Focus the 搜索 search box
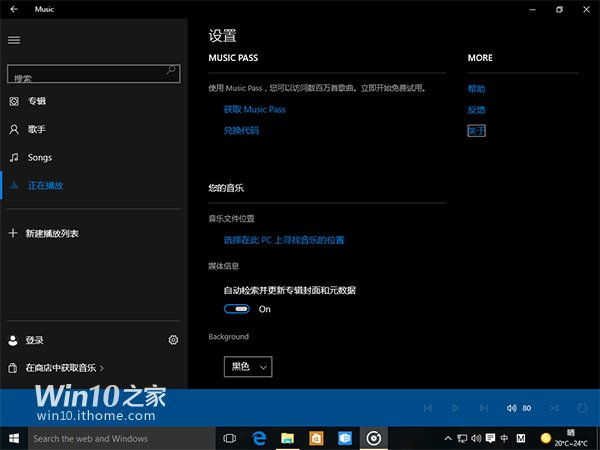Screen dimensions: 600x450 tap(94, 73)
